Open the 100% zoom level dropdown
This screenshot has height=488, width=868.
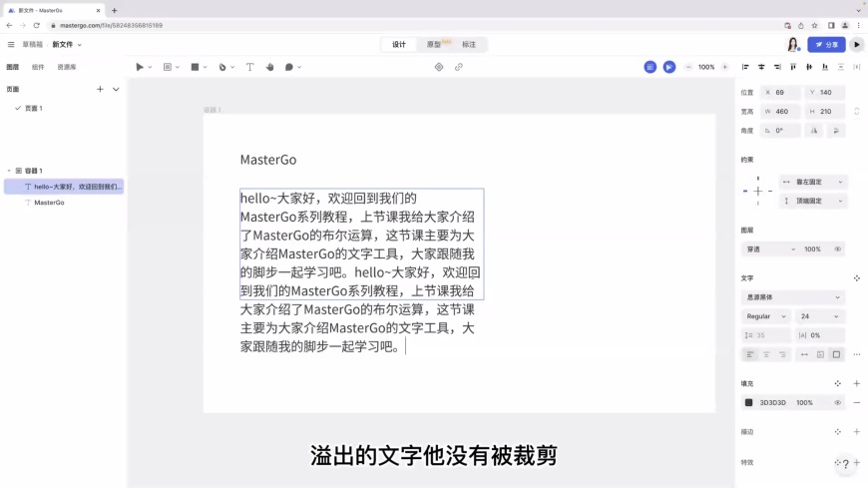[706, 67]
